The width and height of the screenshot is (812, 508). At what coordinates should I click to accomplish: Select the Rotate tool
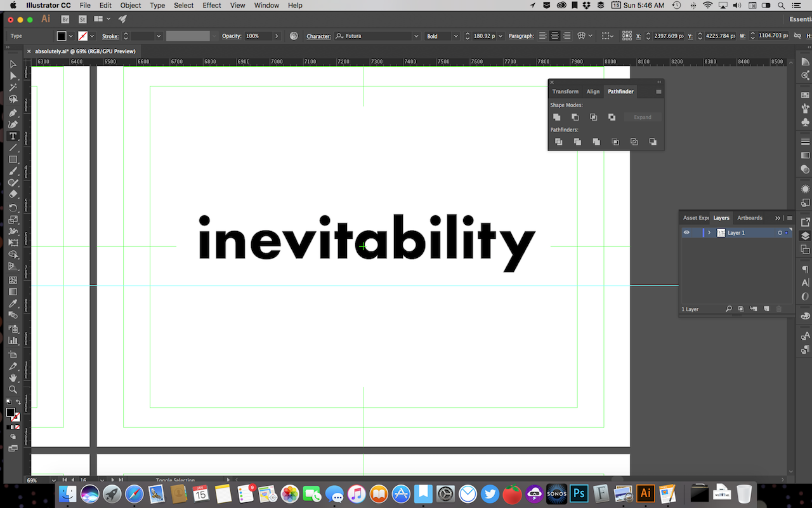pyautogui.click(x=13, y=208)
